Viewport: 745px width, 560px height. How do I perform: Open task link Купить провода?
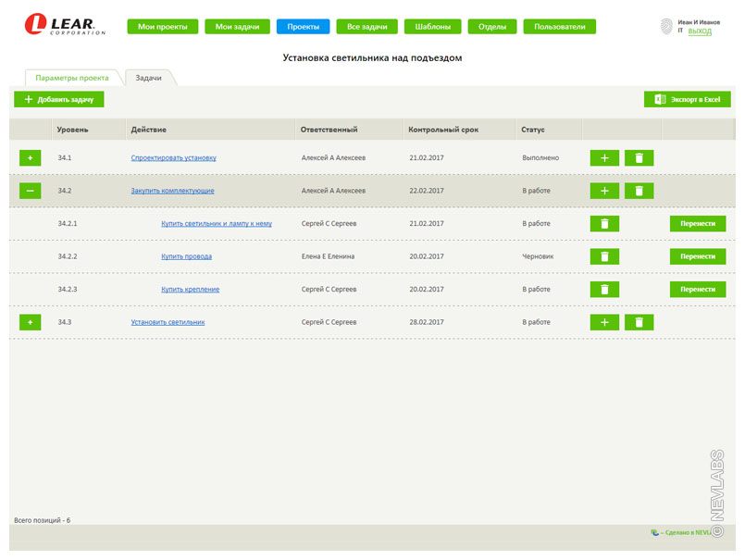[186, 256]
